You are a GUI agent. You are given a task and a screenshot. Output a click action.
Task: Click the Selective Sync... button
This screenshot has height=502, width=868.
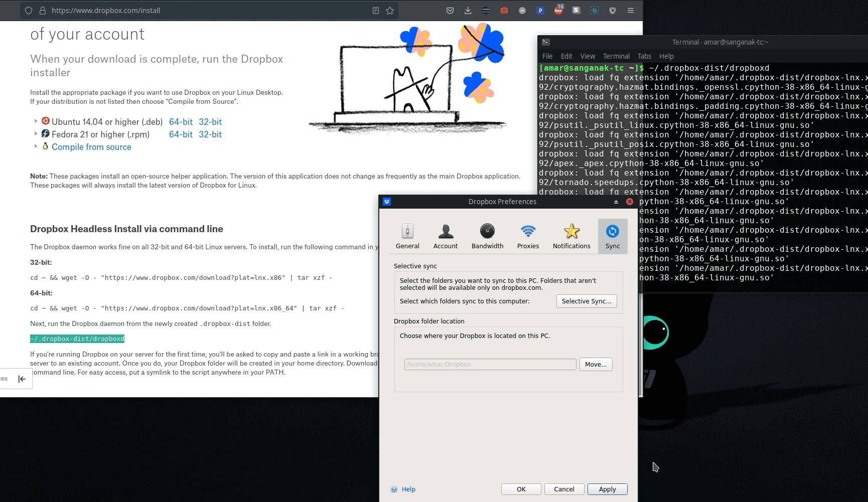pos(587,301)
